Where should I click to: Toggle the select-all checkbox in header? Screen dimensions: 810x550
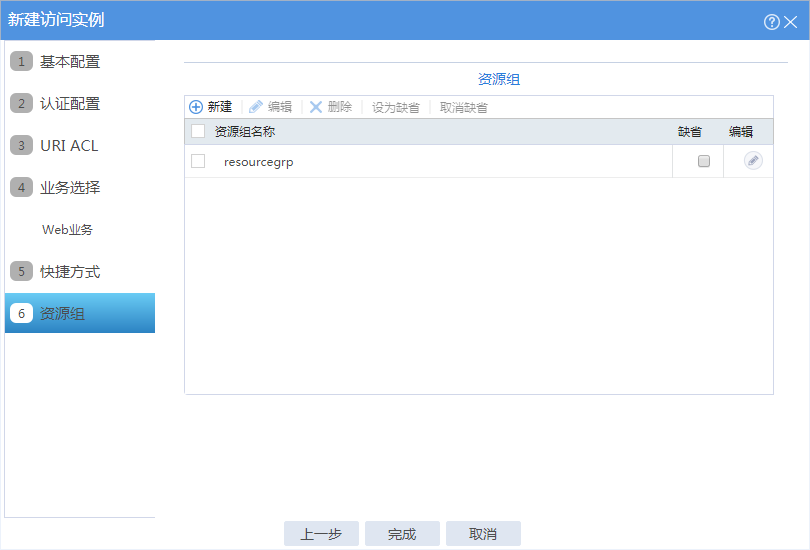(198, 131)
